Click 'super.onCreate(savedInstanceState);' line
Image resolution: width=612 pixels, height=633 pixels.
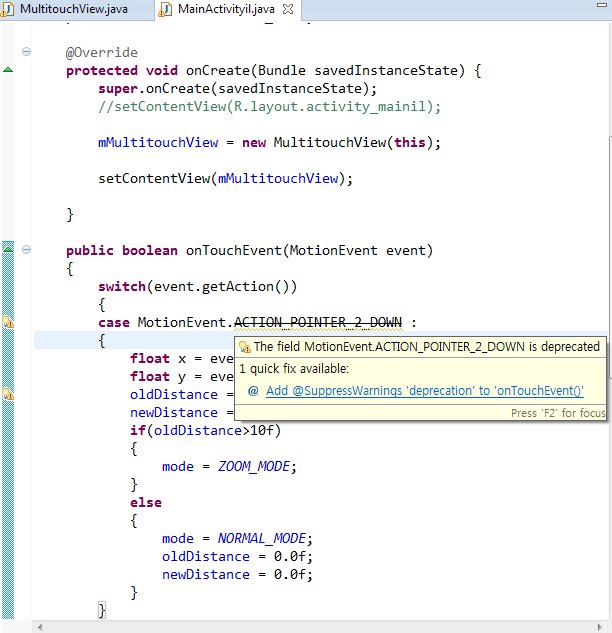point(237,89)
